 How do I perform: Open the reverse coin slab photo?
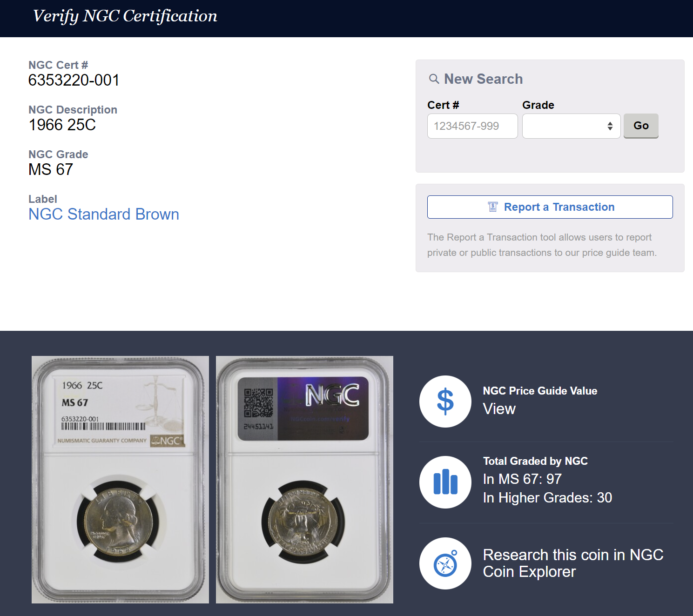point(304,480)
